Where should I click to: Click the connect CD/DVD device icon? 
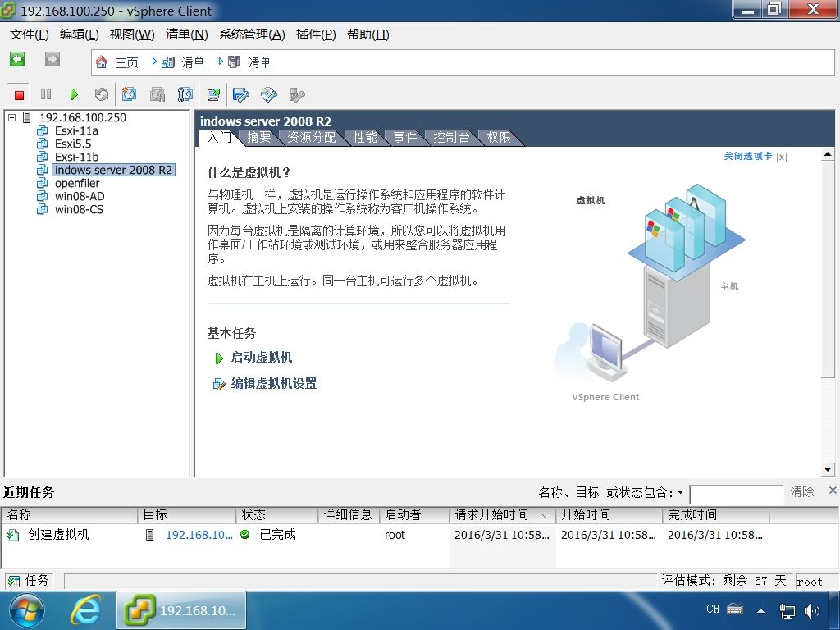[x=269, y=95]
